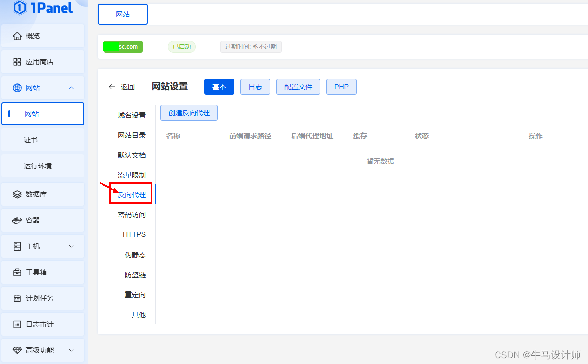Switch to the 日志 tab
The image size is (588, 364).
(255, 86)
